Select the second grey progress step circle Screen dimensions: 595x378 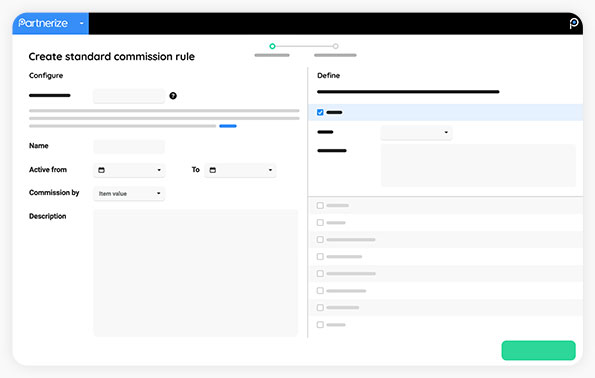coord(335,46)
